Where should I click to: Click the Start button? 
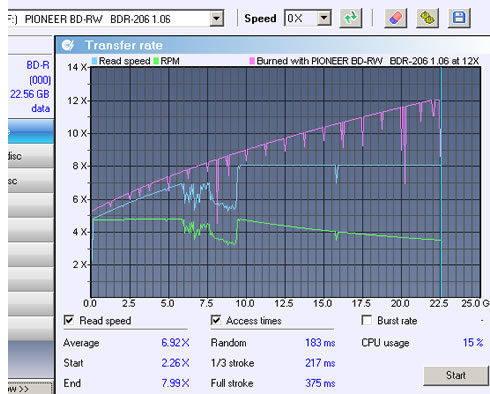point(456,375)
